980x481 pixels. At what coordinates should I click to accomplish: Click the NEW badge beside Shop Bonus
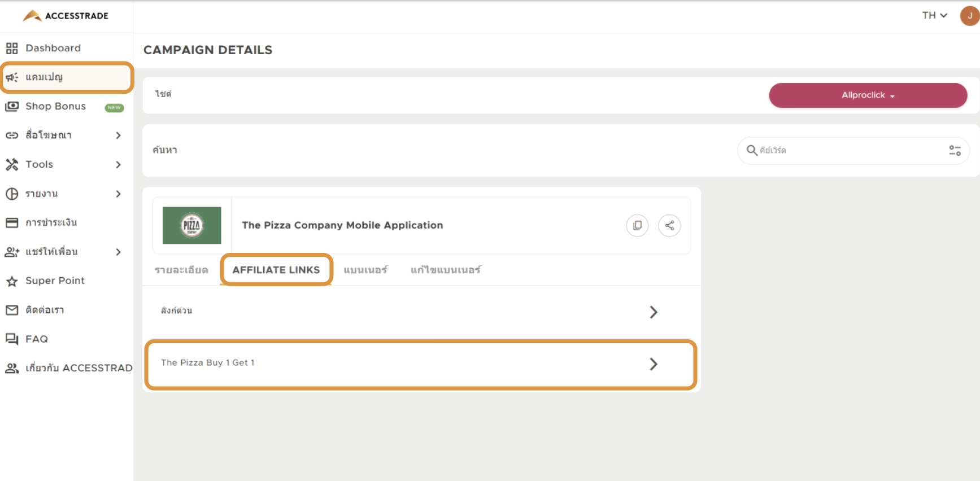tap(114, 107)
